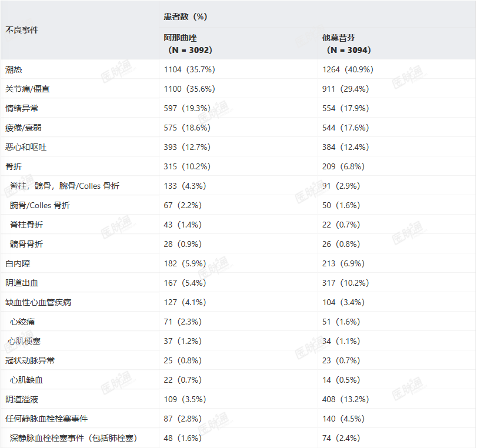This screenshot has width=477, height=448.
Task: Click the 腕骨/Colles 骨折 sub-row label
Action: 40,206
